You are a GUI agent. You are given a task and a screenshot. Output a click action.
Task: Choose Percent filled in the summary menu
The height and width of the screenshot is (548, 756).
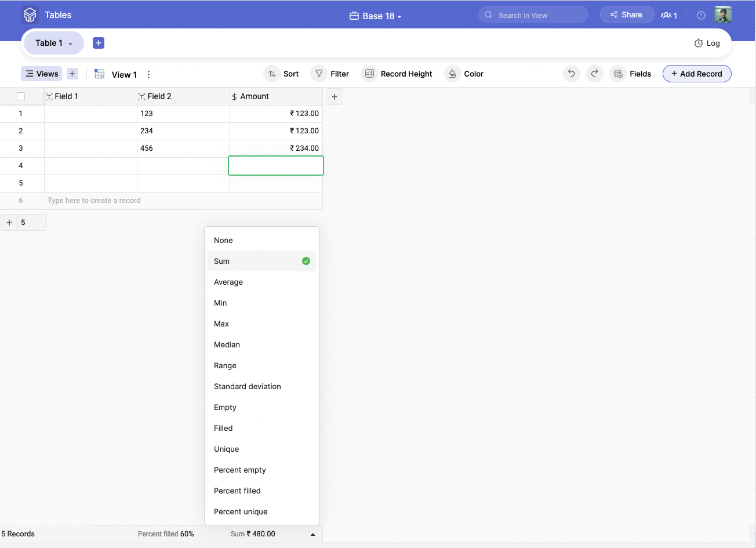pyautogui.click(x=262, y=491)
